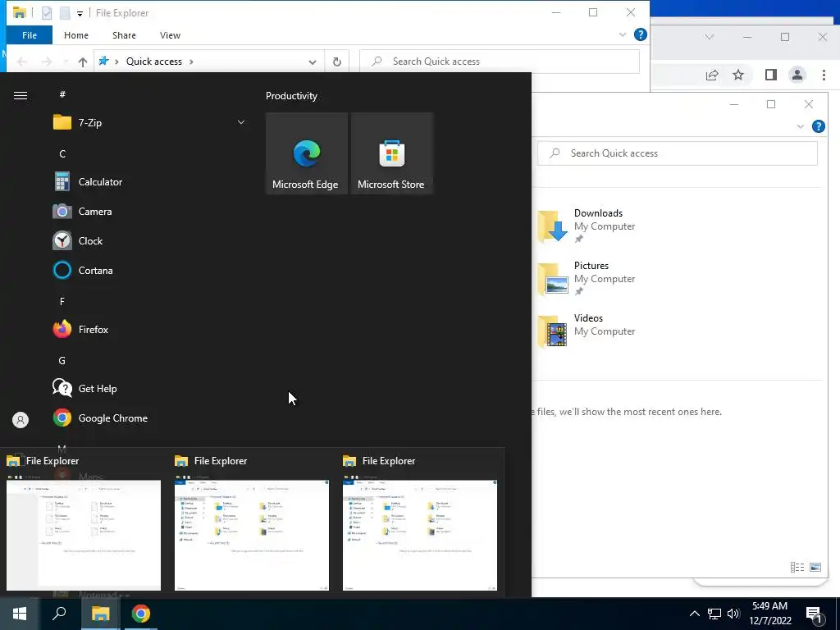Click the Windows Start button
The height and width of the screenshot is (630, 840).
[x=20, y=614]
